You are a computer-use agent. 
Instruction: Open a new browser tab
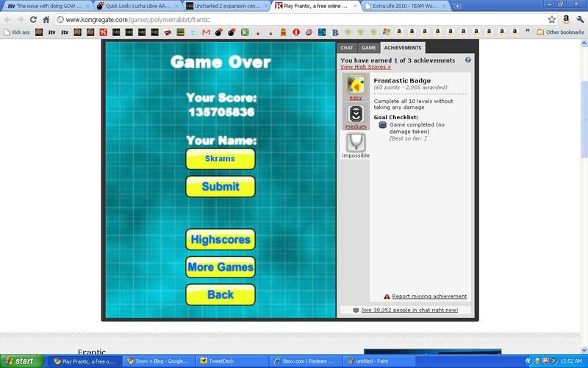(456, 6)
